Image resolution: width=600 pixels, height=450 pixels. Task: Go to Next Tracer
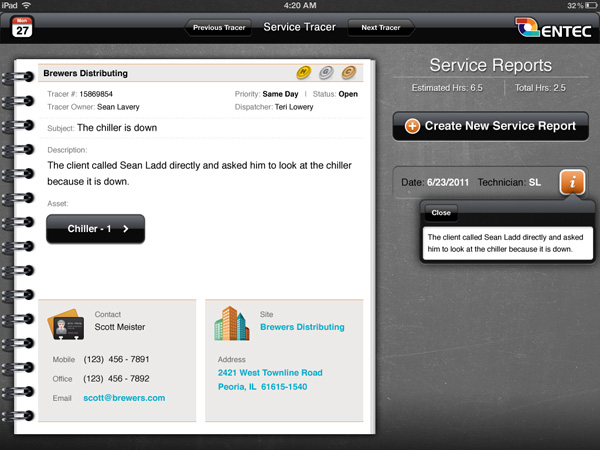coord(381,28)
